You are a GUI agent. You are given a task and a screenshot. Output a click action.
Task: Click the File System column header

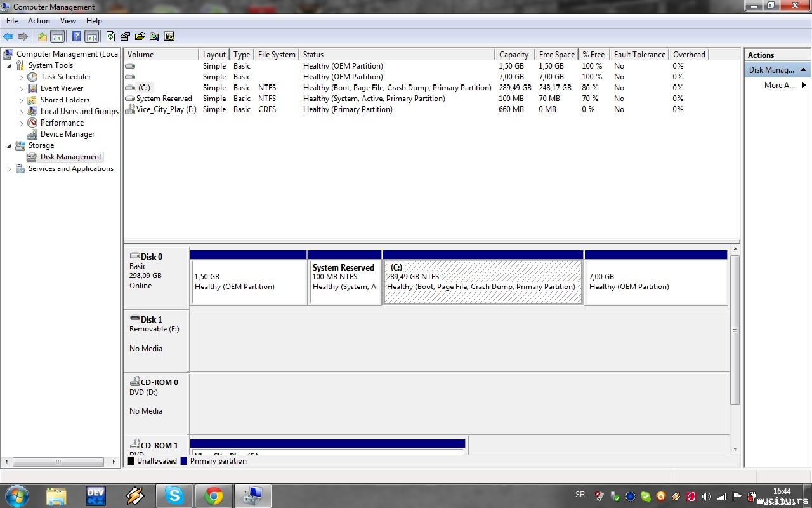277,55
